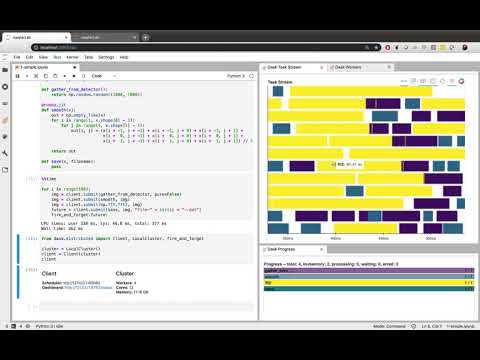The width and height of the screenshot is (480, 360).
Task: Open Opera extension icon in browser toolbar
Action: 388,47
